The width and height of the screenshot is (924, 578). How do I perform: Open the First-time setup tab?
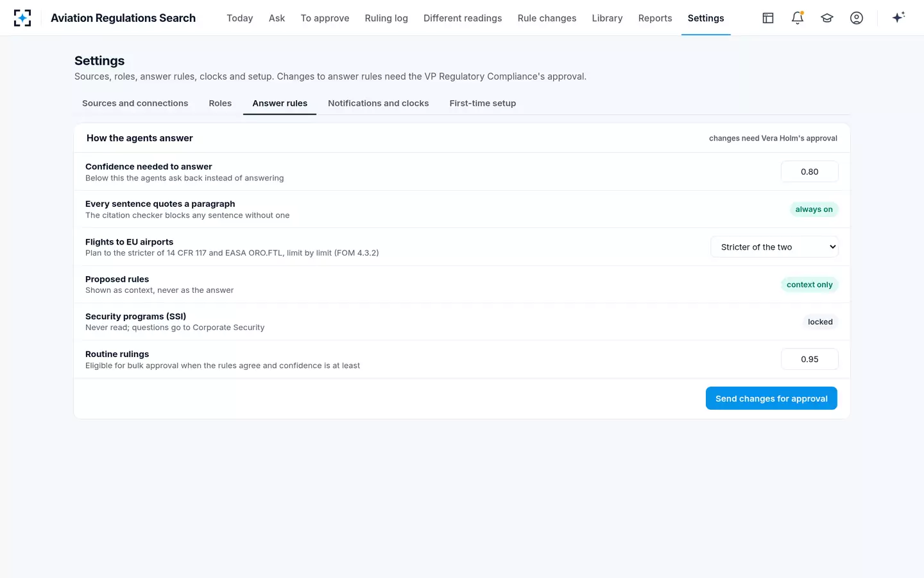(x=483, y=103)
